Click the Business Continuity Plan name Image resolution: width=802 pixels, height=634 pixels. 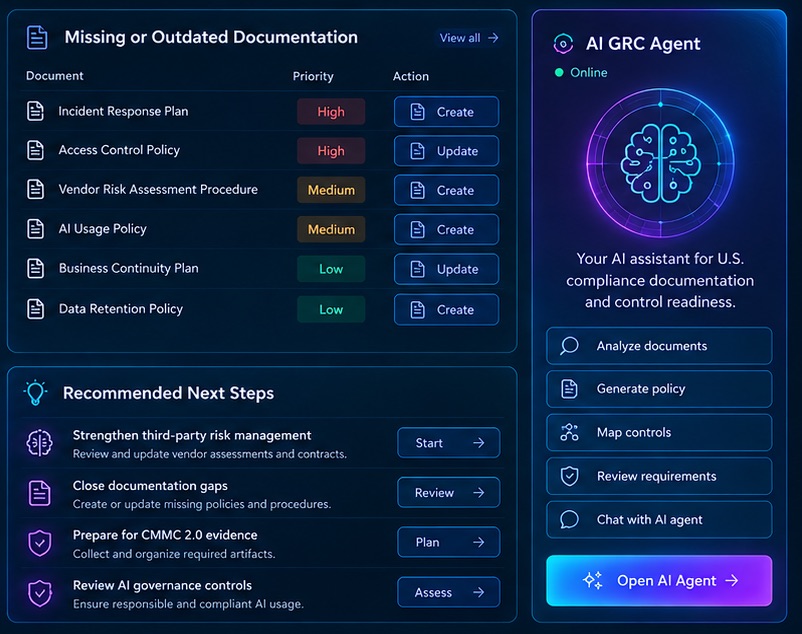[x=128, y=268]
